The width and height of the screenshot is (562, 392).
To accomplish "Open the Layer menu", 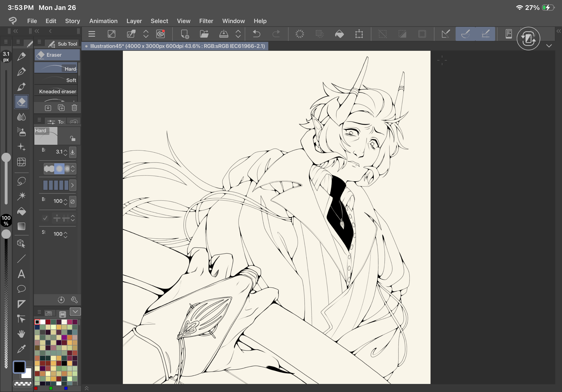I will pyautogui.click(x=134, y=21).
